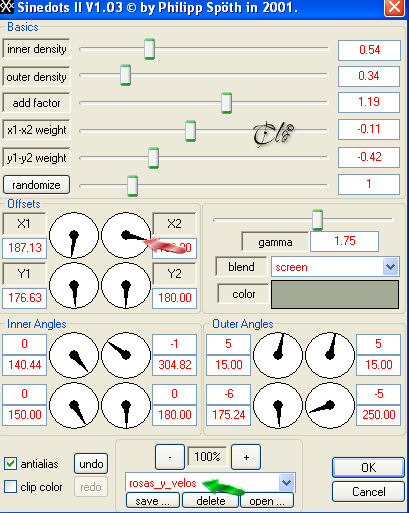Click the Y2 offset angle dial
The height and width of the screenshot is (513, 409).
(126, 285)
